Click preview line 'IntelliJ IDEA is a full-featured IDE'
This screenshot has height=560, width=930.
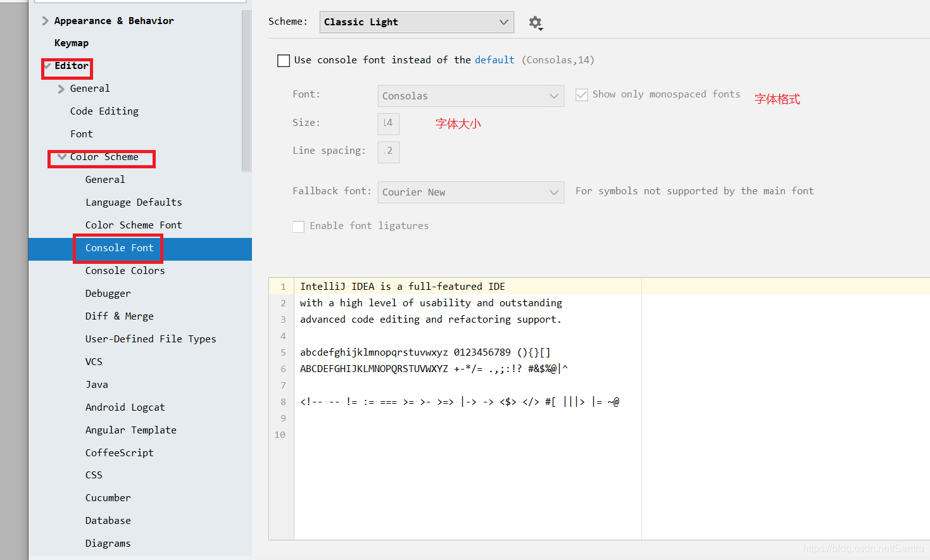(x=403, y=287)
